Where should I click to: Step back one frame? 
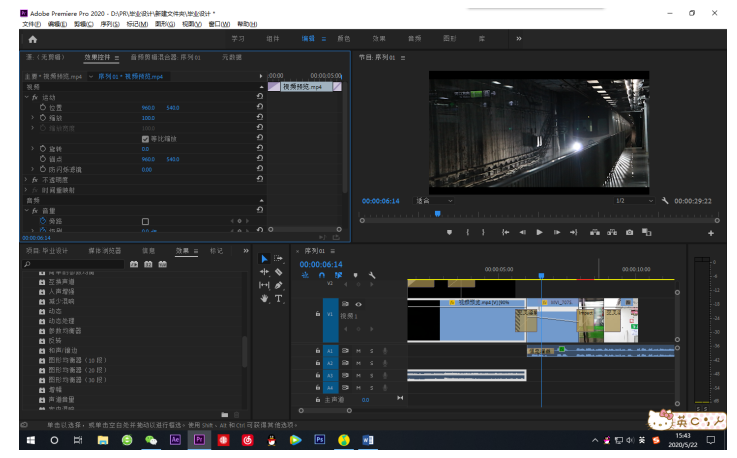click(522, 232)
